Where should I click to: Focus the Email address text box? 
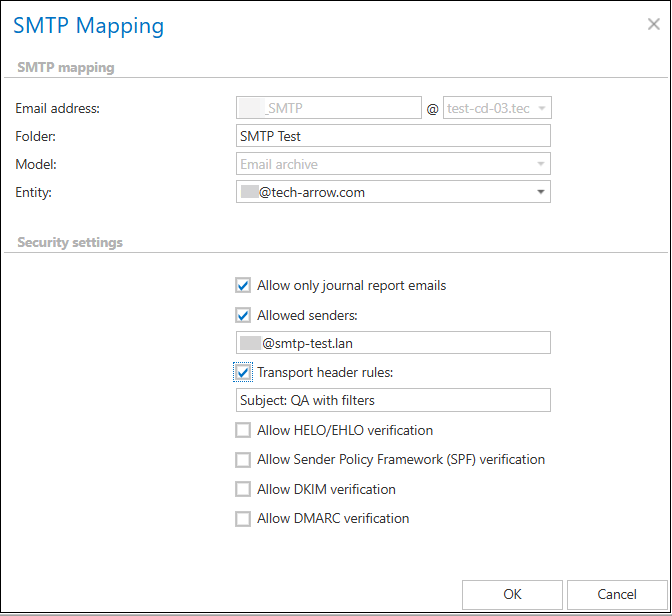(x=328, y=108)
